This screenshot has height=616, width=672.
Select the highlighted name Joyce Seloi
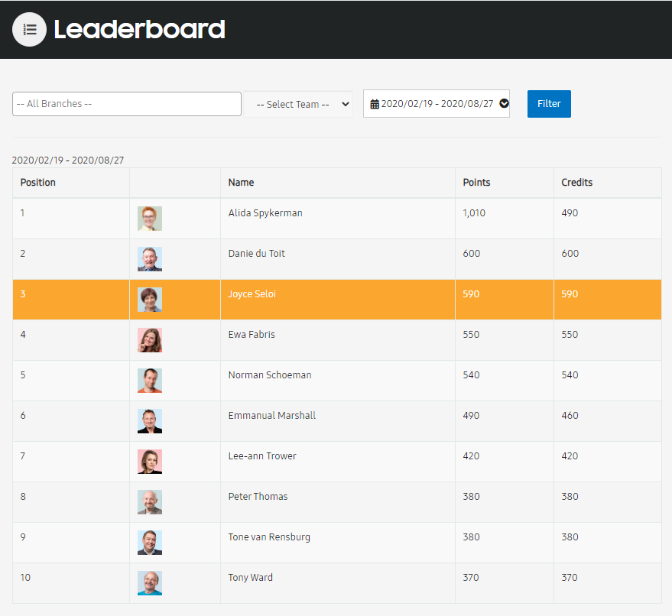point(252,294)
